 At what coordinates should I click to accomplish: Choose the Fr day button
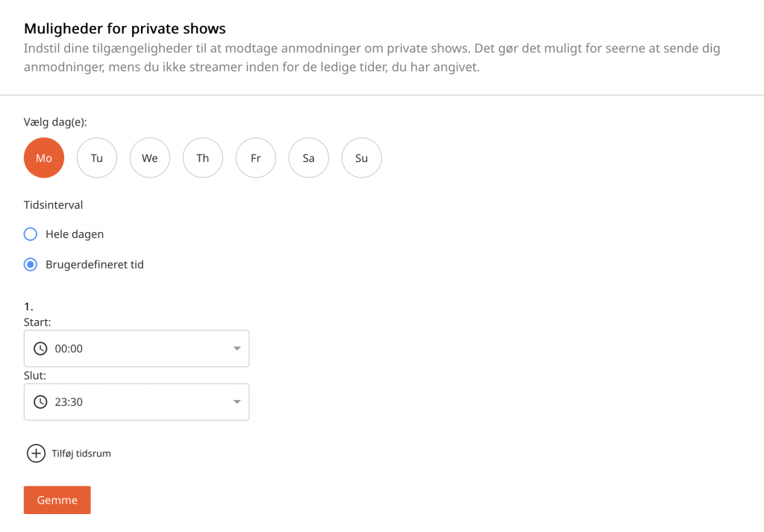[x=256, y=158]
